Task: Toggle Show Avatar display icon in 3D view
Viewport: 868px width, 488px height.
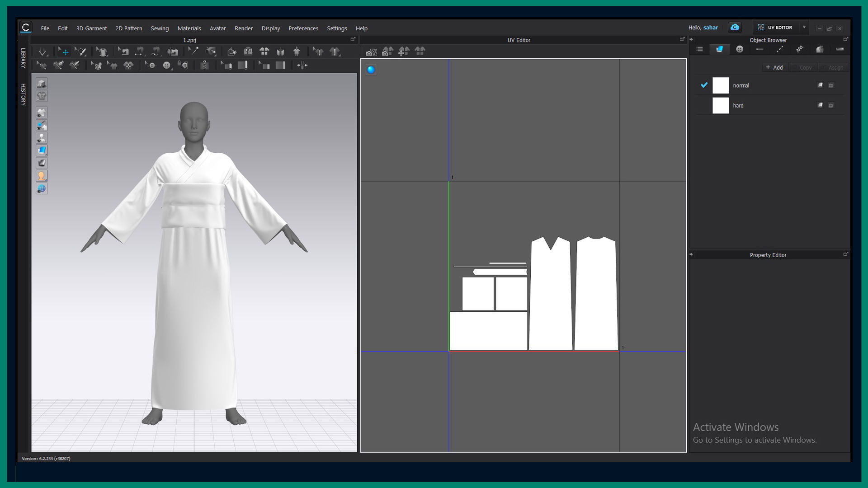Action: [x=42, y=138]
